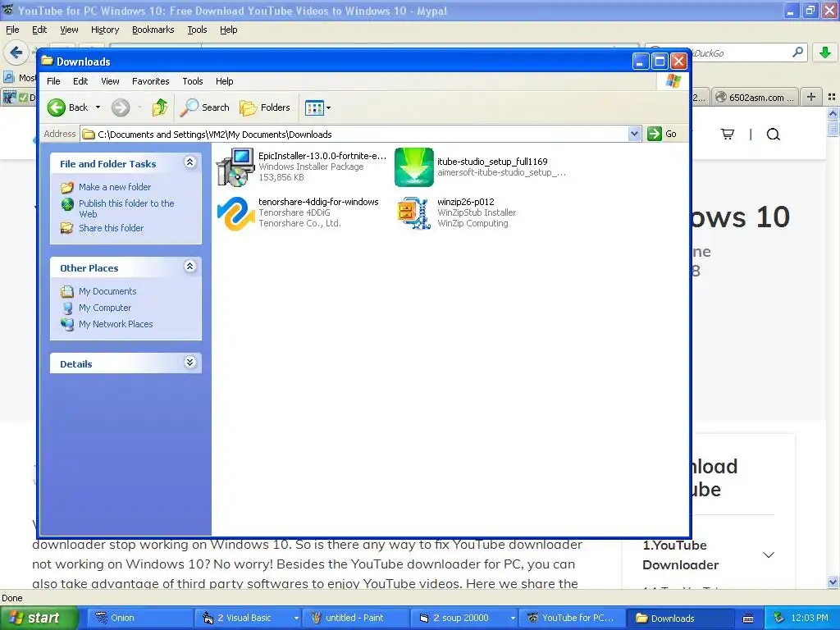Select itube-studio_setup_full1169 icon

(x=414, y=167)
